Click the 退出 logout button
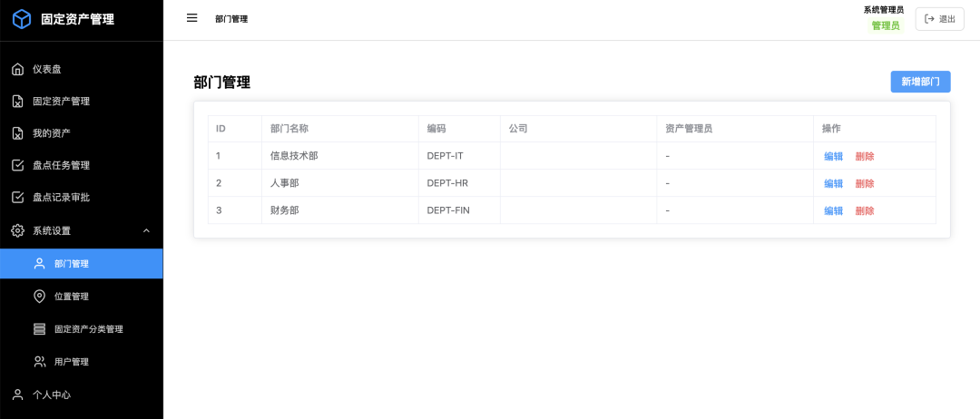This screenshot has width=980, height=419. (x=939, y=19)
